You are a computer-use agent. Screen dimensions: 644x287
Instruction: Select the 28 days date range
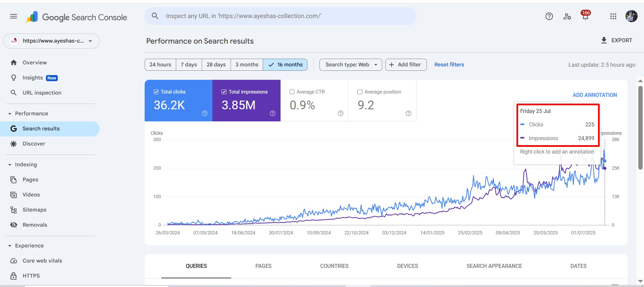pyautogui.click(x=216, y=65)
